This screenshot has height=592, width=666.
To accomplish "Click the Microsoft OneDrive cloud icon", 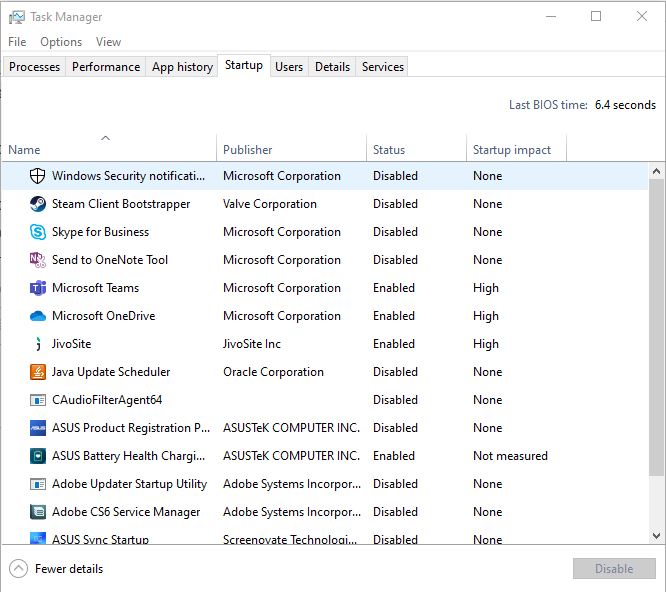I will pyautogui.click(x=38, y=316).
